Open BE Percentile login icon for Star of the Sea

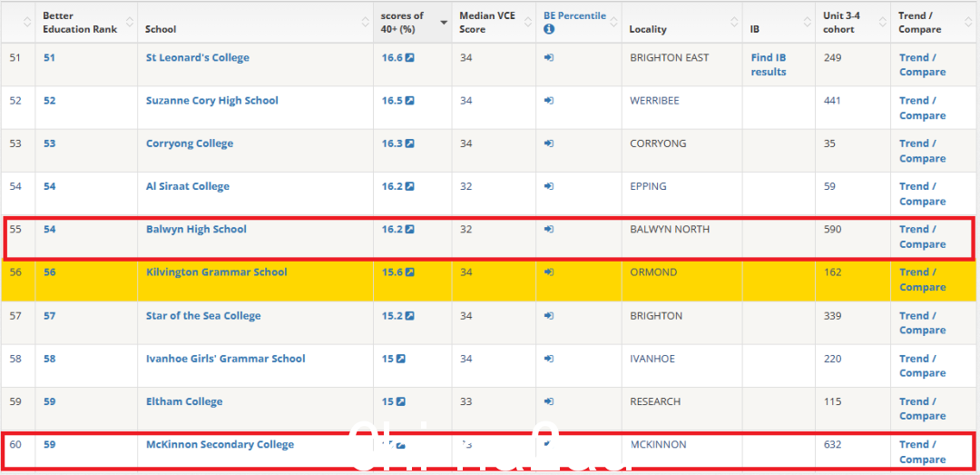point(549,315)
